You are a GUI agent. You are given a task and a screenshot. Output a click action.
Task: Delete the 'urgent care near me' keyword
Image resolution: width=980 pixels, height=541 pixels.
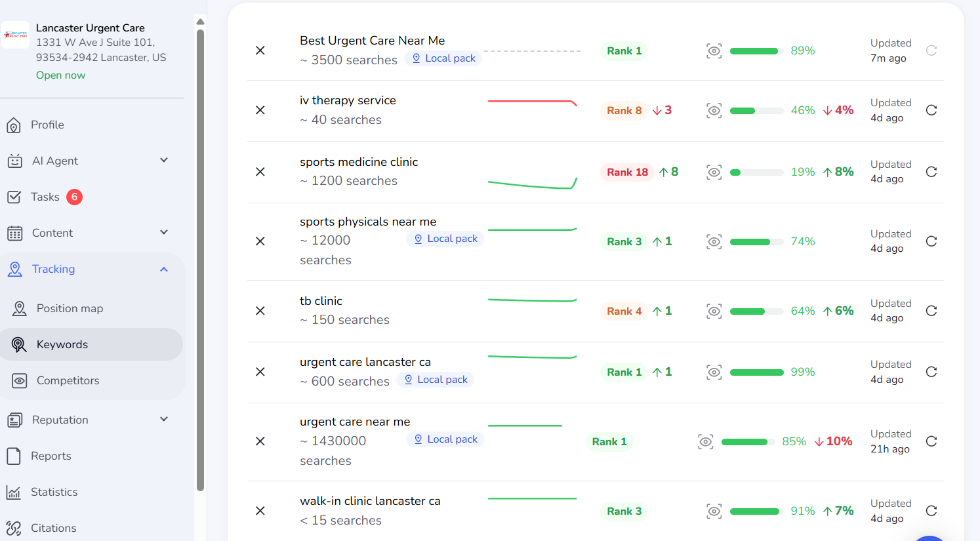click(x=260, y=441)
